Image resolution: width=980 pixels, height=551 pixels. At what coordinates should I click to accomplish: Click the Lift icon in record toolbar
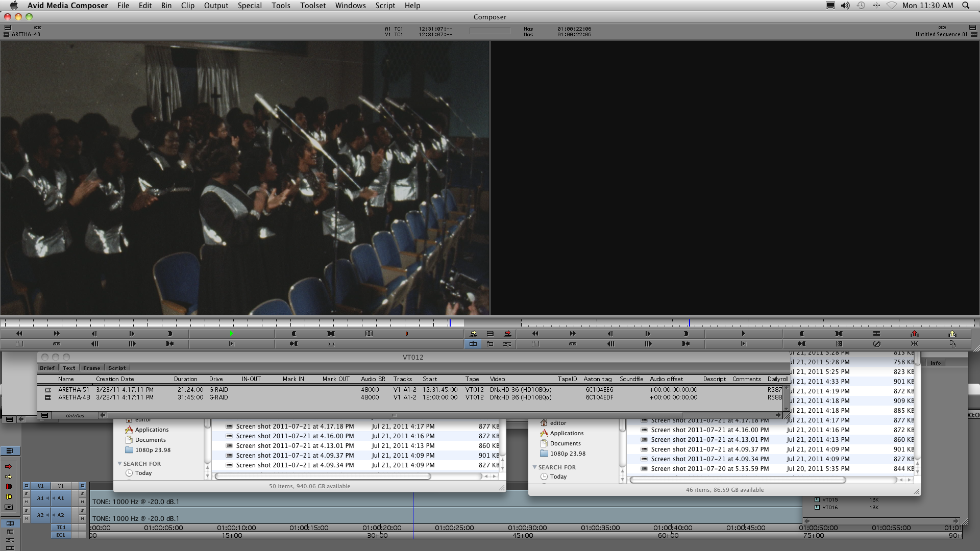914,334
